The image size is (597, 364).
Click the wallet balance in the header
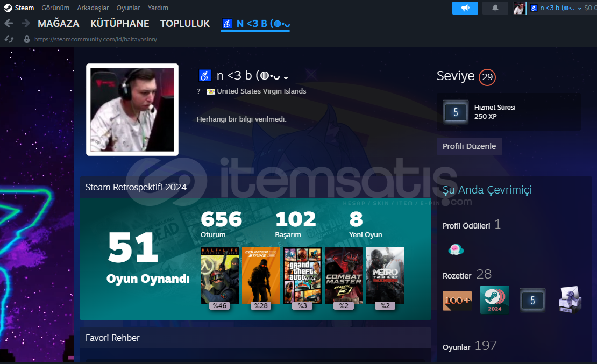click(x=591, y=8)
